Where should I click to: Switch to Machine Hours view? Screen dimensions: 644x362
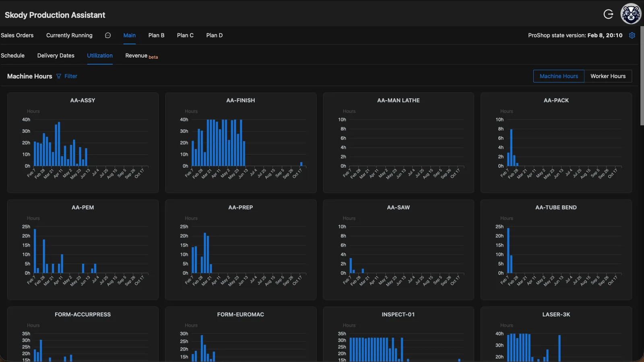pos(559,76)
